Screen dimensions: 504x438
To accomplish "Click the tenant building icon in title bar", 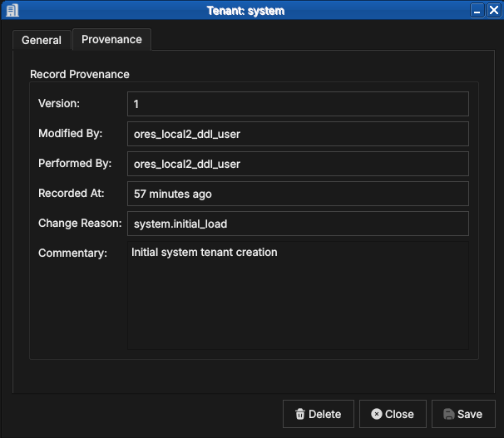I will 12,11.
